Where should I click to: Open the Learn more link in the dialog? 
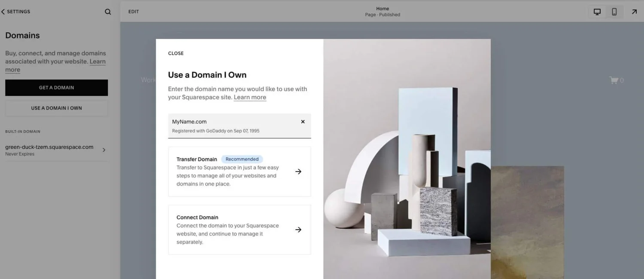[x=249, y=97]
